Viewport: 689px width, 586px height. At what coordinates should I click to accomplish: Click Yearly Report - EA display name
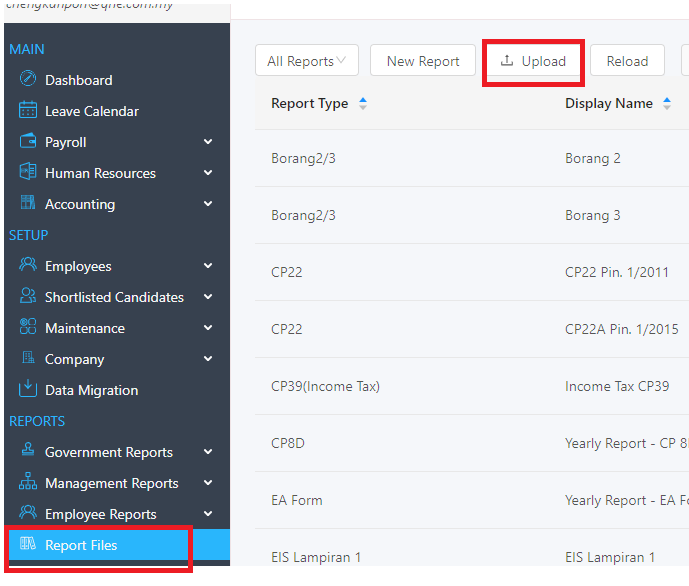coord(627,500)
